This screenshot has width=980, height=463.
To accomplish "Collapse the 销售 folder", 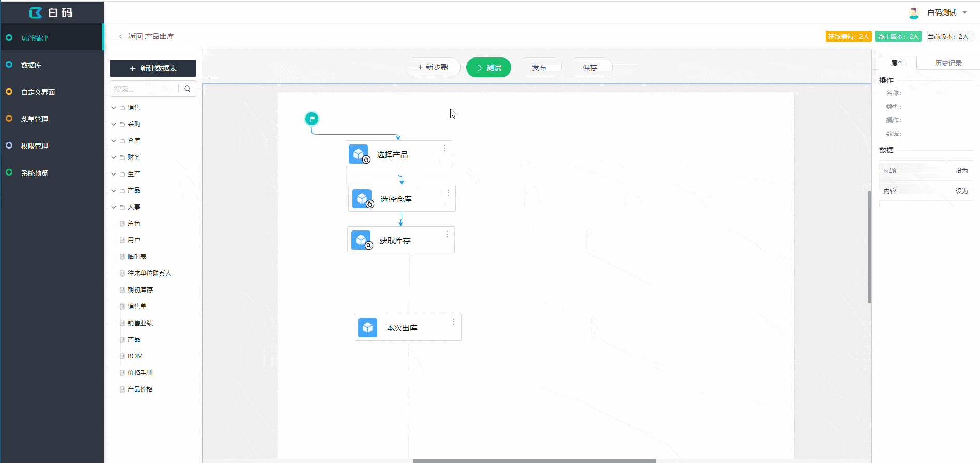I will [114, 108].
